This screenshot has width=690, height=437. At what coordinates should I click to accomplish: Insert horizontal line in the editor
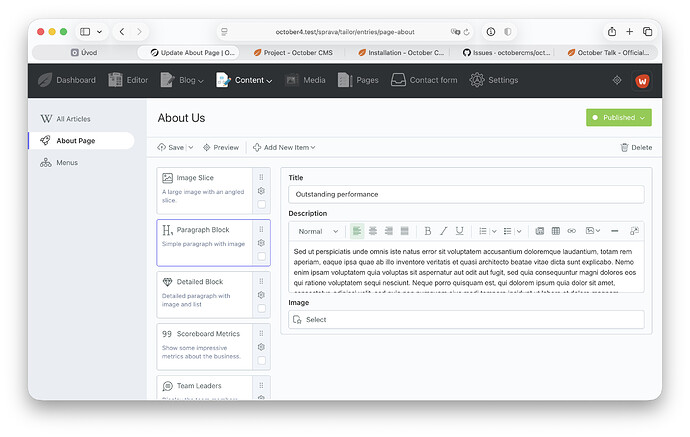pyautogui.click(x=614, y=231)
